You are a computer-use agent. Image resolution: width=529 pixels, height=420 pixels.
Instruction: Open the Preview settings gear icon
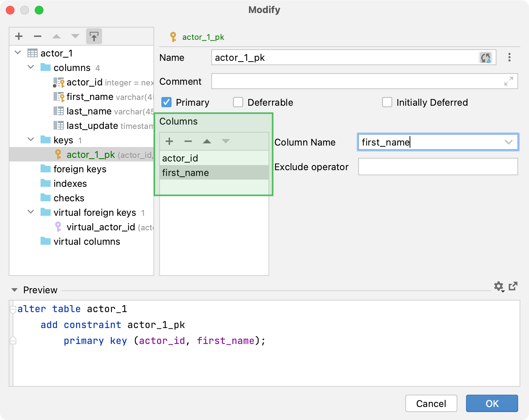pos(499,287)
